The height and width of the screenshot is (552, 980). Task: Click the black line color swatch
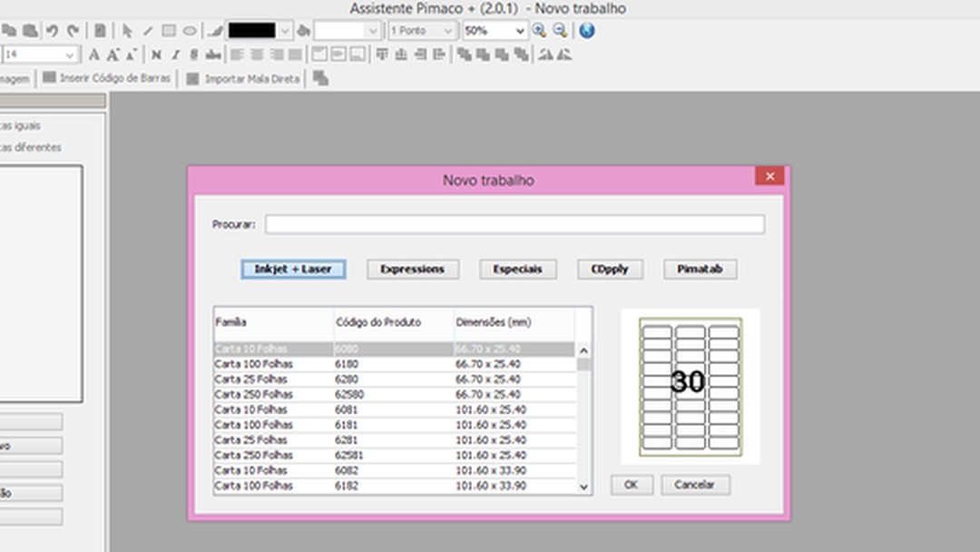pos(251,31)
